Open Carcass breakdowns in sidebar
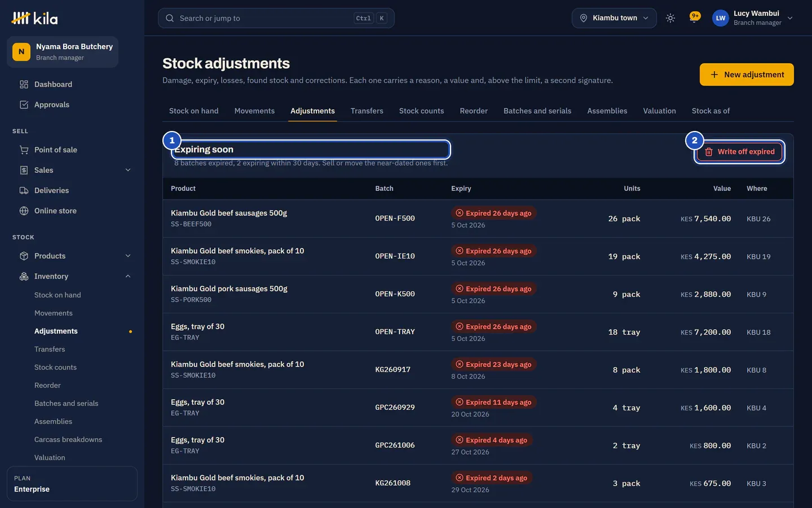812x508 pixels. pos(68,440)
